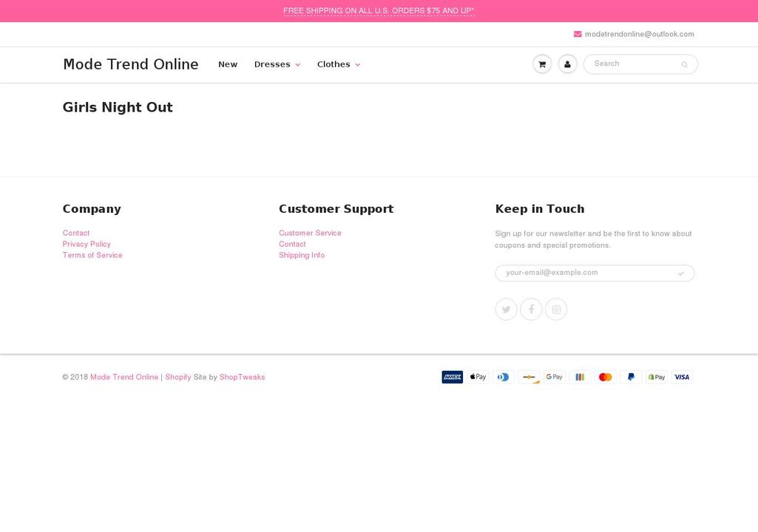758x532 pixels.
Task: Click the PayPal payment icon
Action: pos(631,377)
